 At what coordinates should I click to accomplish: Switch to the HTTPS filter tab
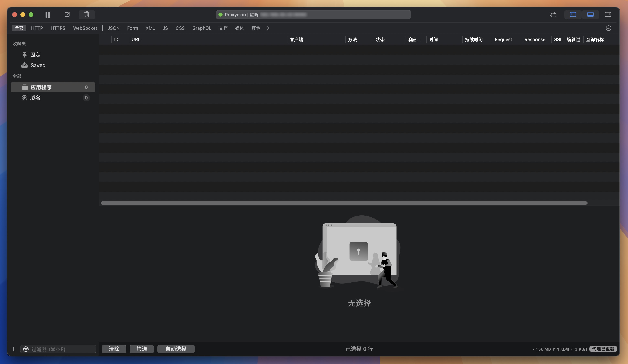pos(58,28)
